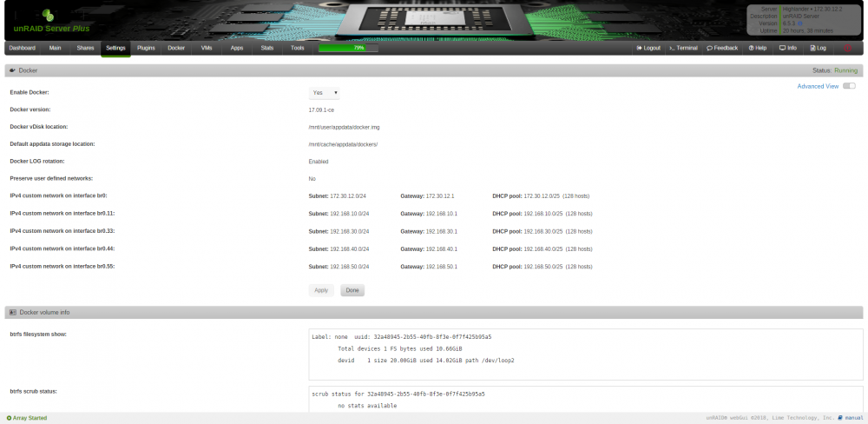Screen dimensions: 868x424
Task: Click the btrfs scrub status output box
Action: click(x=586, y=399)
